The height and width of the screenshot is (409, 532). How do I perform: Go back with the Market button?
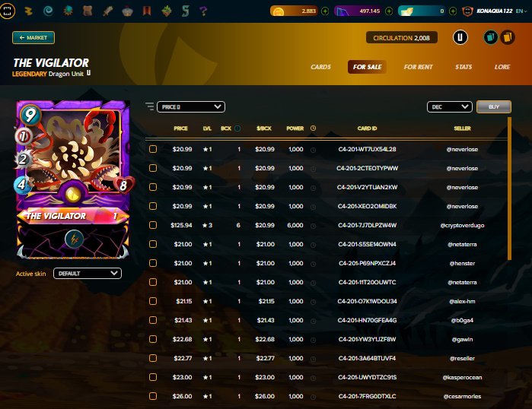pos(33,37)
